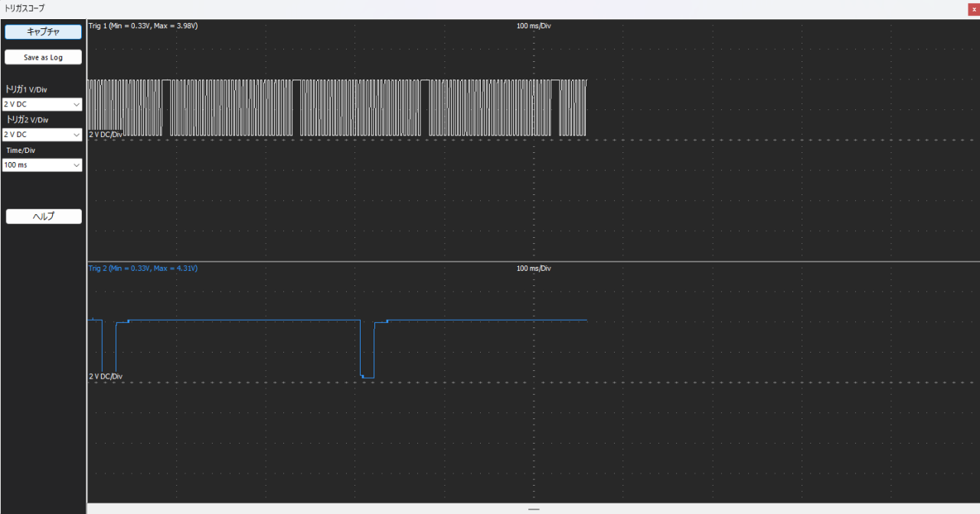Click the 2 V DC/Div label on Trig 1 plot
The image size is (980, 514).
[x=106, y=135]
